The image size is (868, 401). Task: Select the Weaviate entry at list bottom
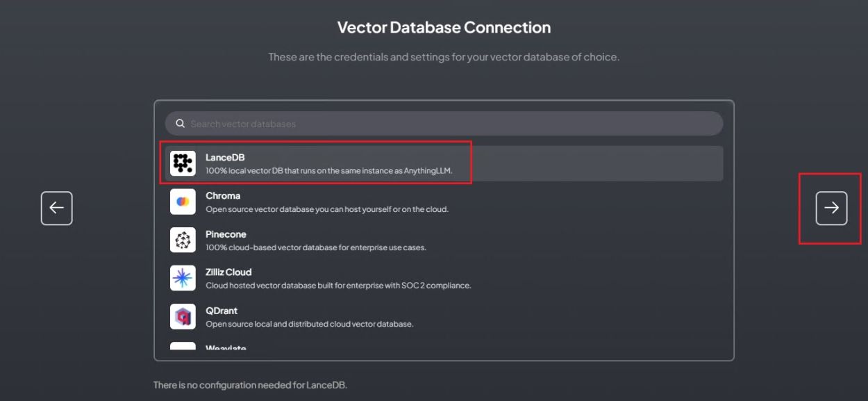226,347
